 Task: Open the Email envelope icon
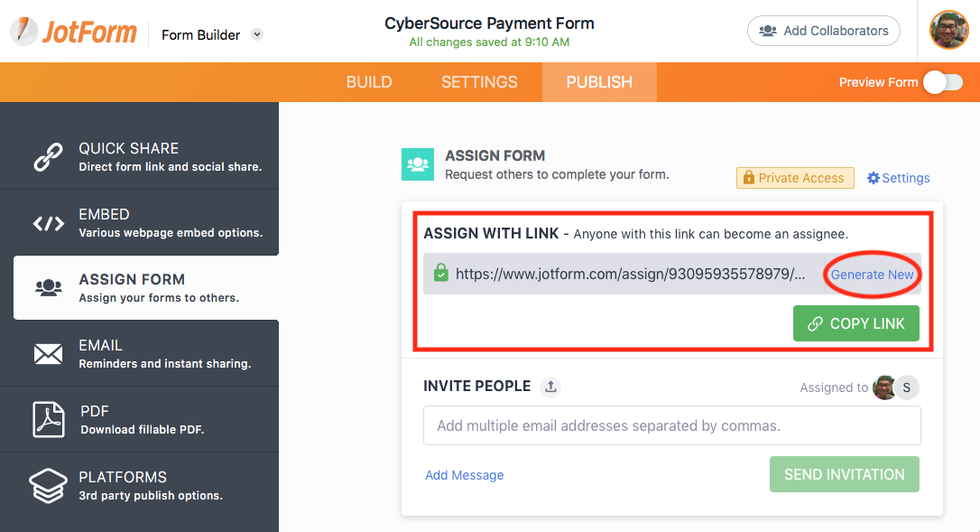click(48, 354)
